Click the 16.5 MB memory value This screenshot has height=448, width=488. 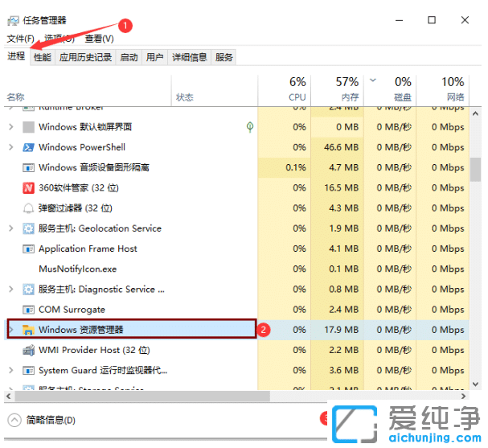point(342,188)
